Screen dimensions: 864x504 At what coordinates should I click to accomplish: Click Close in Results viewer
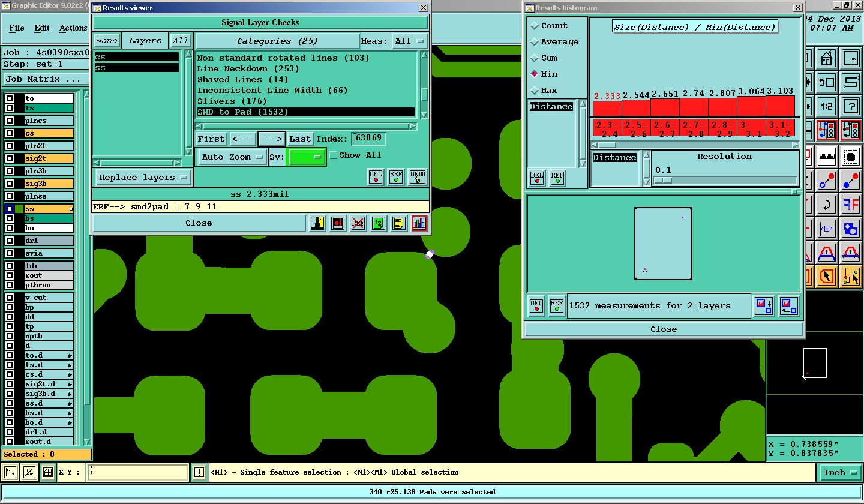tap(199, 223)
